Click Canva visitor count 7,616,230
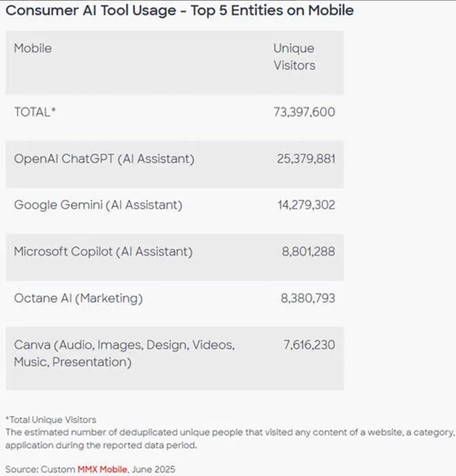 click(310, 345)
